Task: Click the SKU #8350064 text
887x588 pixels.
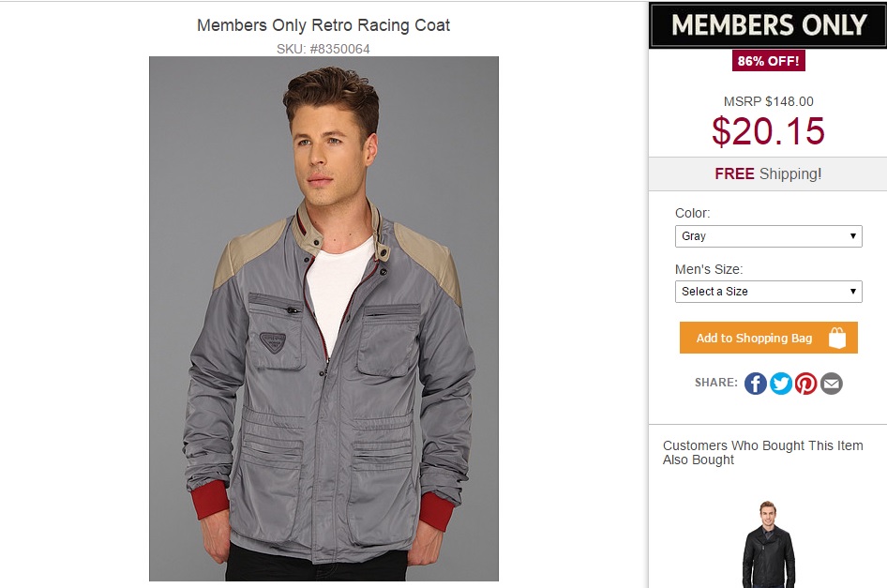Action: (x=323, y=49)
